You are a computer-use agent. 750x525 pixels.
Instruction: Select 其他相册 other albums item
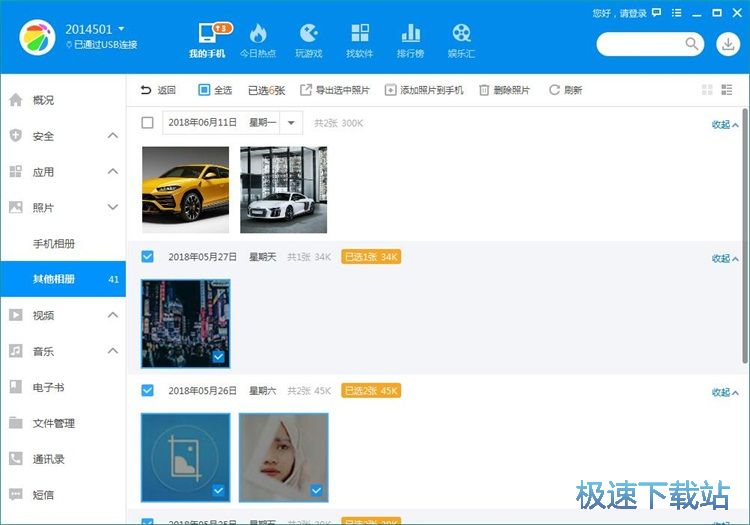[63, 279]
